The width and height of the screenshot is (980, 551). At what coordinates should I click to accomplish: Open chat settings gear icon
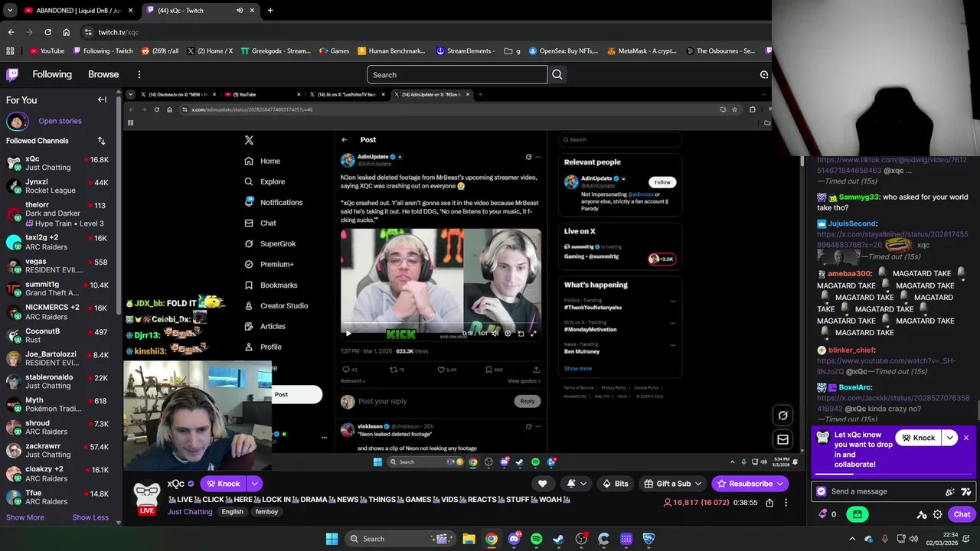pyautogui.click(x=937, y=514)
